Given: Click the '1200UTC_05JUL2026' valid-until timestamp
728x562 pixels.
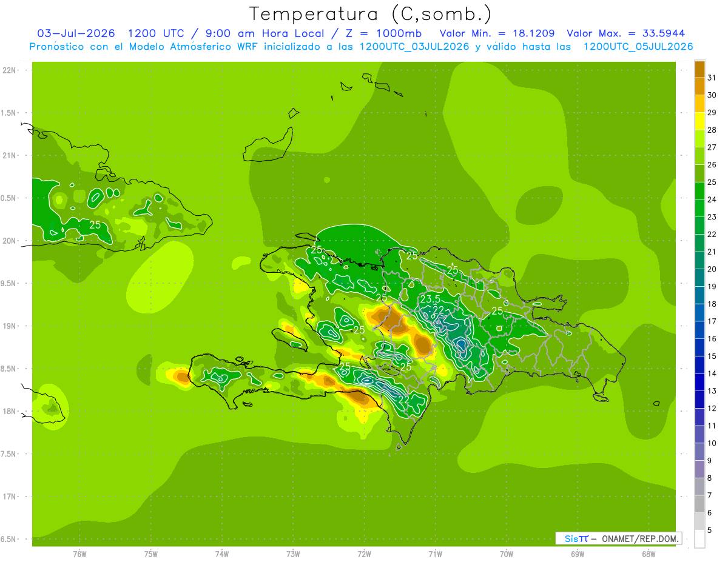Looking at the screenshot, I should pyautogui.click(x=638, y=47).
